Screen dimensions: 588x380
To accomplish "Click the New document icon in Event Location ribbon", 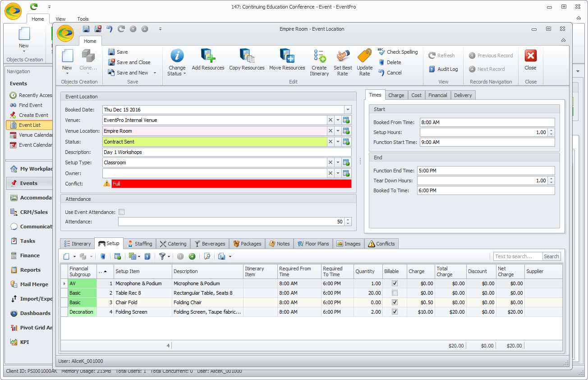I will (67, 56).
